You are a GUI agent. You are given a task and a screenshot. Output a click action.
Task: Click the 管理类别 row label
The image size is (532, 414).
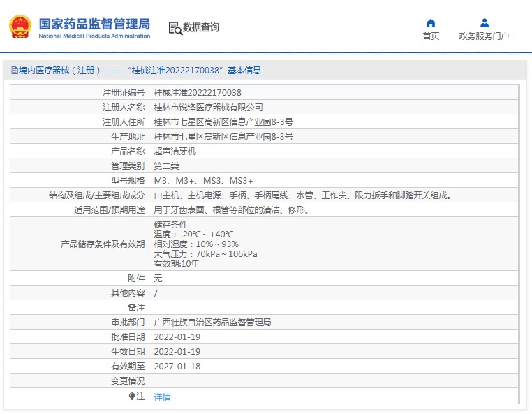pos(128,166)
